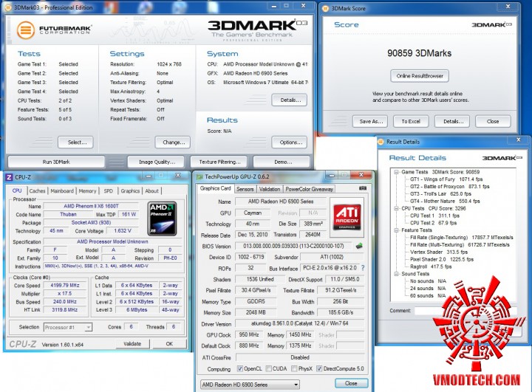Select the GT1 - Wings of Fury result

[446, 179]
